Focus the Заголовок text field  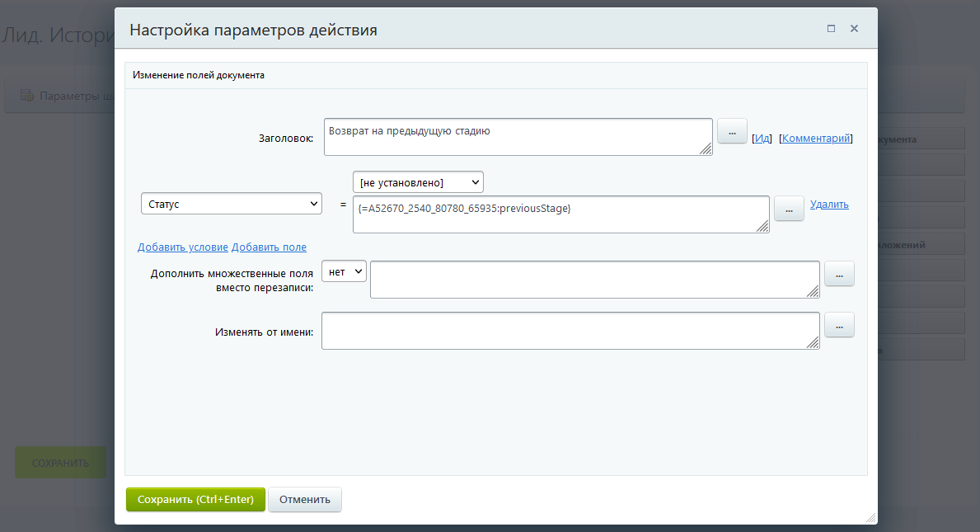[x=518, y=137]
